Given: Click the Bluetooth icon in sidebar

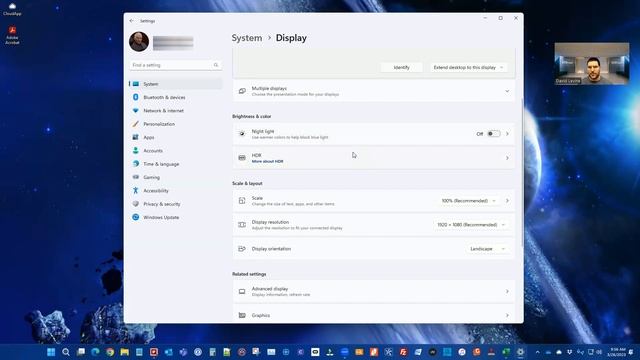Looking at the screenshot, I should 136,97.
